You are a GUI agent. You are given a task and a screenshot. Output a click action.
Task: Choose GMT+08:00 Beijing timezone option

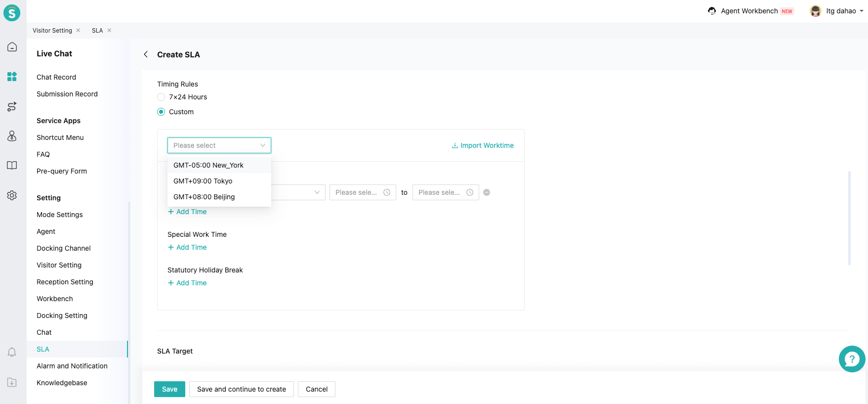(204, 197)
